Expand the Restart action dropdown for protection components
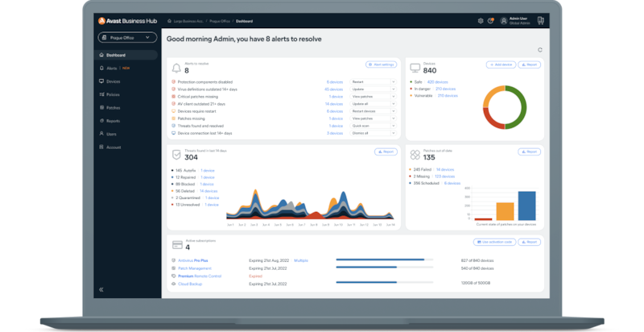The width and height of the screenshot is (644, 332). [394, 81]
